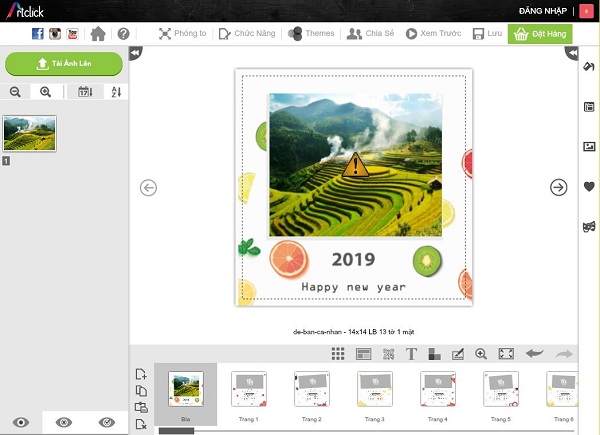This screenshot has width=600, height=435.
Task: Collapse the left photo panel arrow
Action: pos(136,54)
